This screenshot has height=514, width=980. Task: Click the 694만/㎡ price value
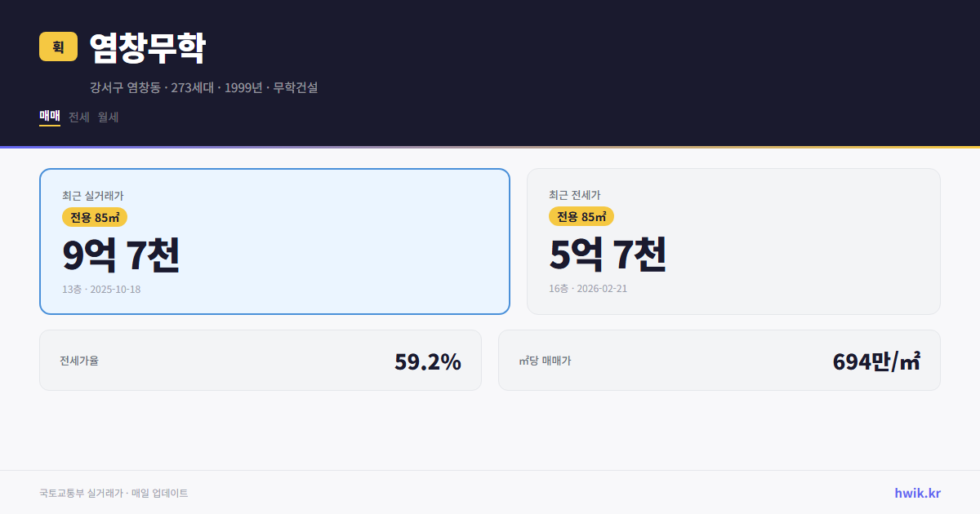tap(876, 360)
